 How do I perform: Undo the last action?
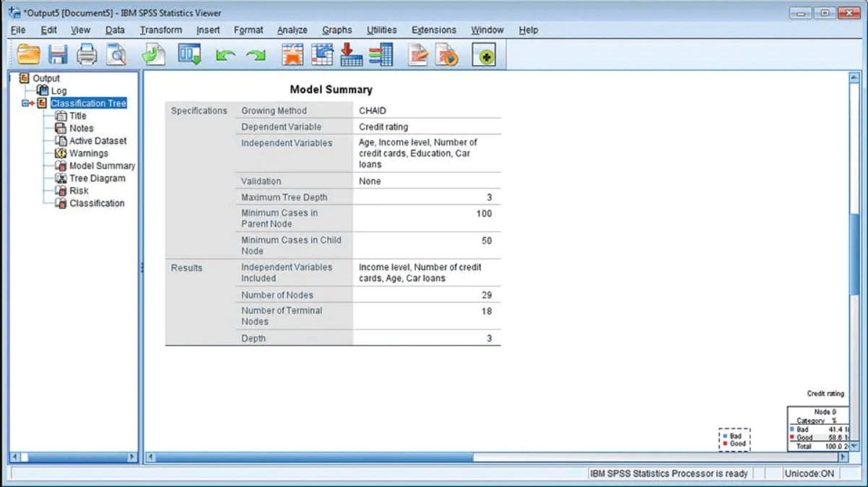[x=225, y=54]
